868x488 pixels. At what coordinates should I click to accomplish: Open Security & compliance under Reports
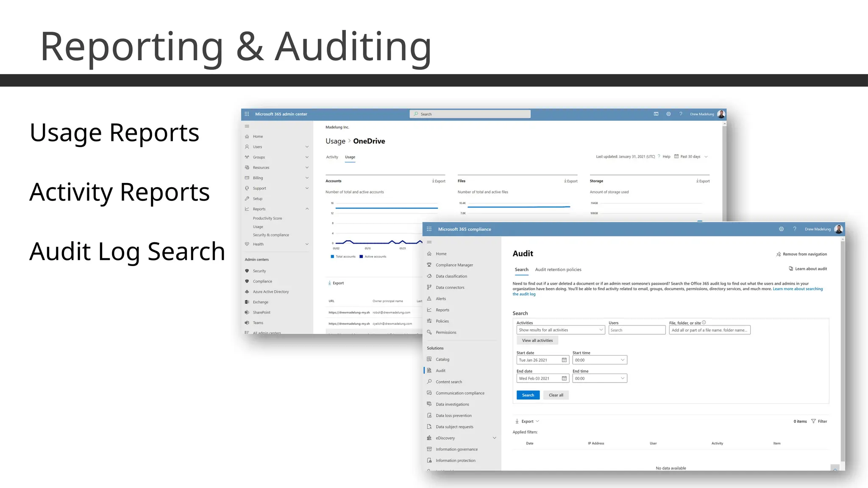coord(271,235)
